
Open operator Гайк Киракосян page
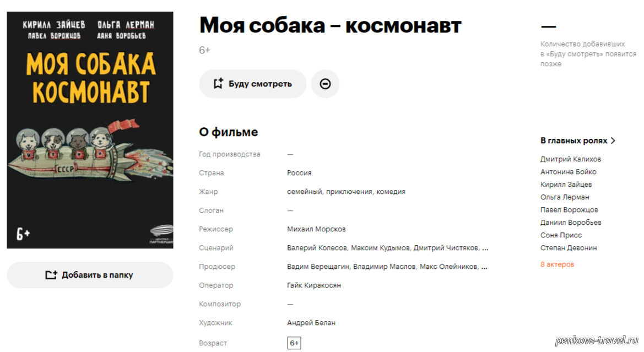[314, 285]
